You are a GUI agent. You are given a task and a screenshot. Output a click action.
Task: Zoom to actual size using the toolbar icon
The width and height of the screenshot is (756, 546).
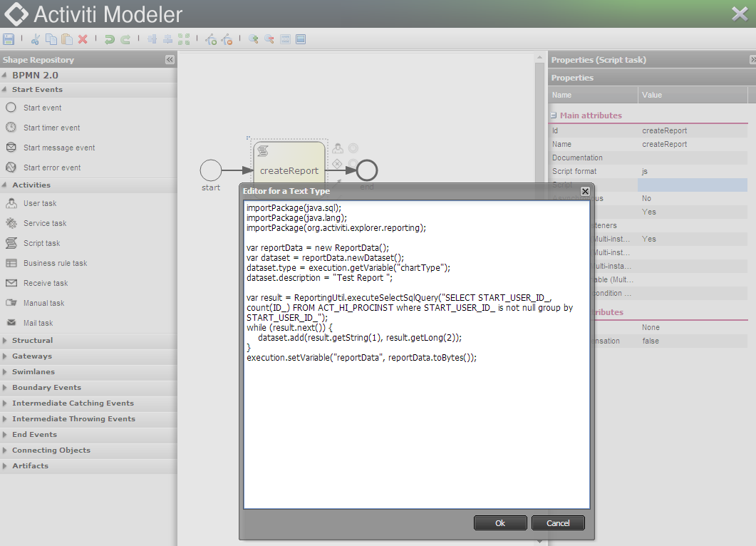[285, 39]
